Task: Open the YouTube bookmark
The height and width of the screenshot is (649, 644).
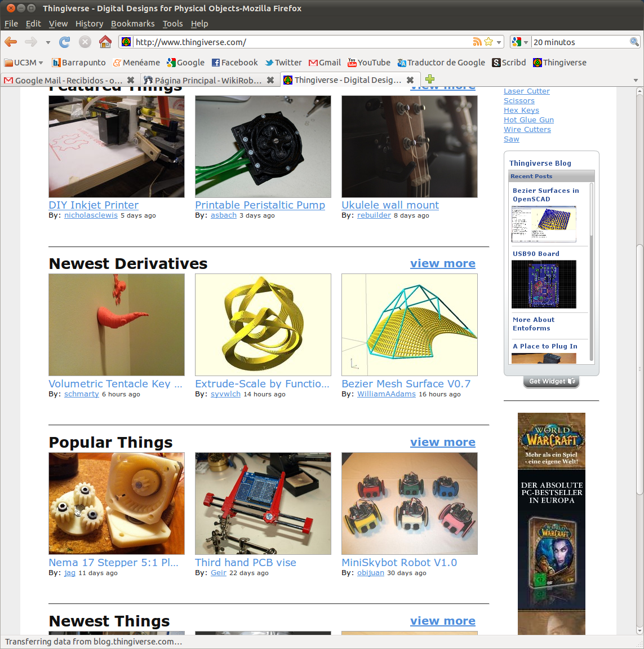Action: tap(369, 63)
